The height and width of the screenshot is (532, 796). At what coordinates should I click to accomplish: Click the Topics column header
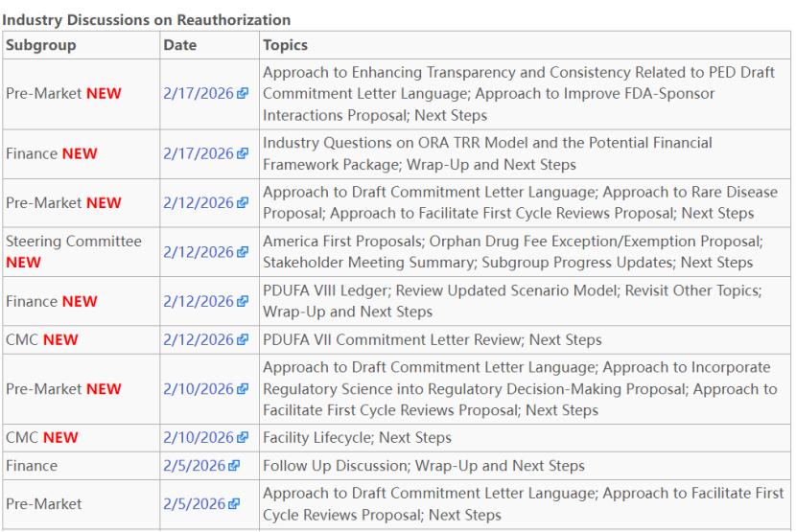[x=286, y=45]
